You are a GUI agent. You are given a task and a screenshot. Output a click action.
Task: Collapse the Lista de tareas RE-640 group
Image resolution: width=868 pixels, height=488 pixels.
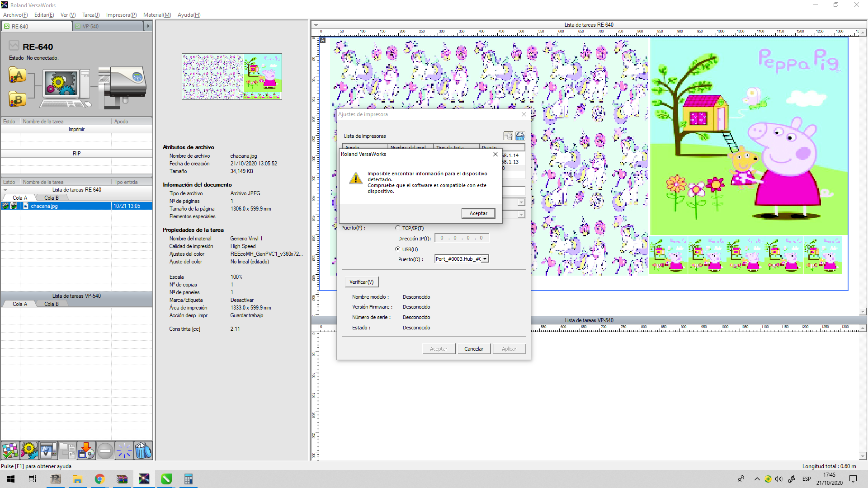pos(5,190)
